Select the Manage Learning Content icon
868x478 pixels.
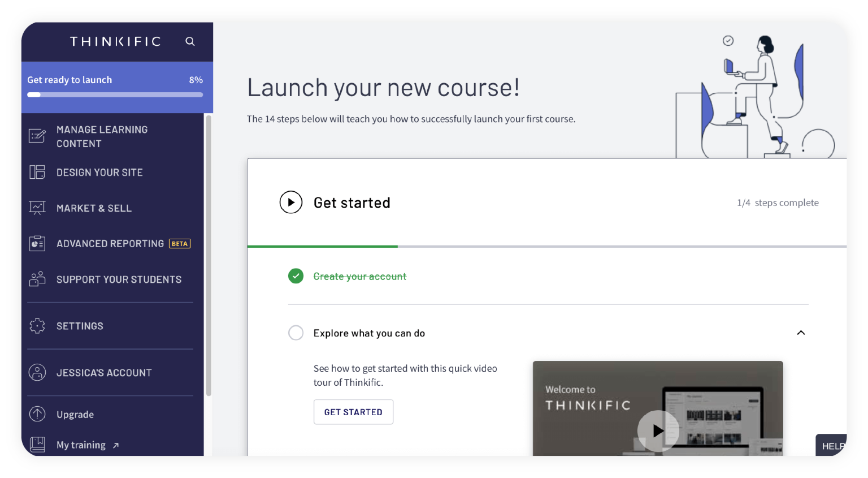tap(37, 136)
